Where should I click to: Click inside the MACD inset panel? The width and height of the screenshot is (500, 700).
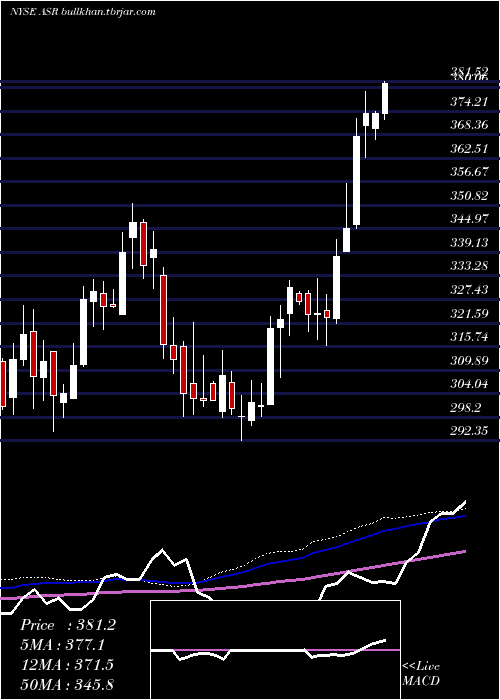(275, 650)
